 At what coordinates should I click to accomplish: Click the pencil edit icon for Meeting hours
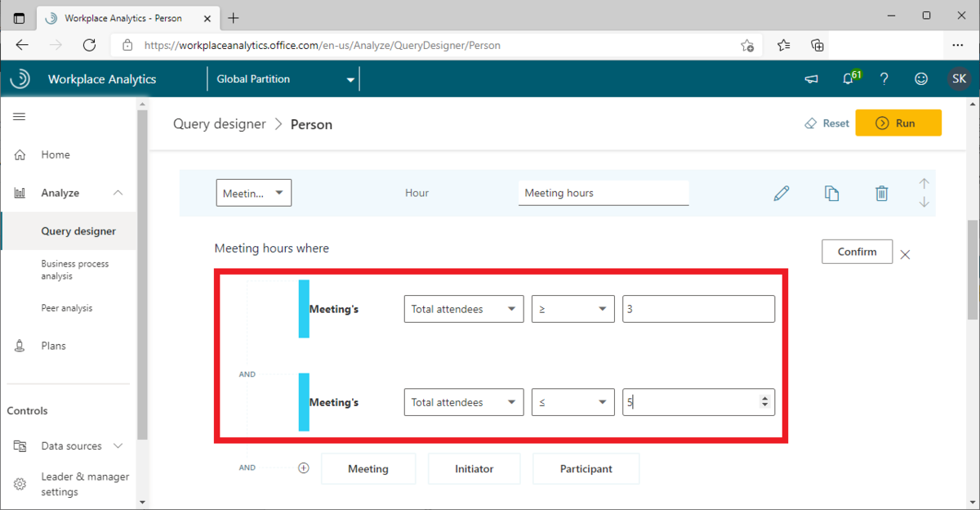click(782, 193)
